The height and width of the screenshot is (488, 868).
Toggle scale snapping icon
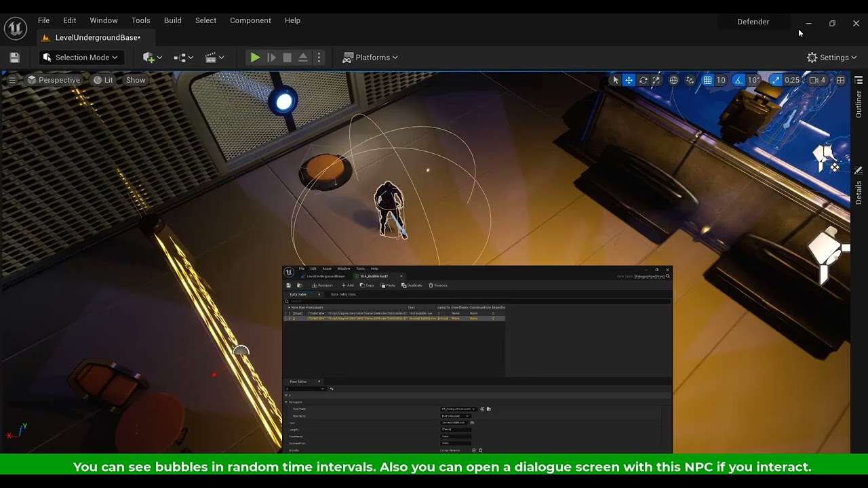[x=776, y=80]
